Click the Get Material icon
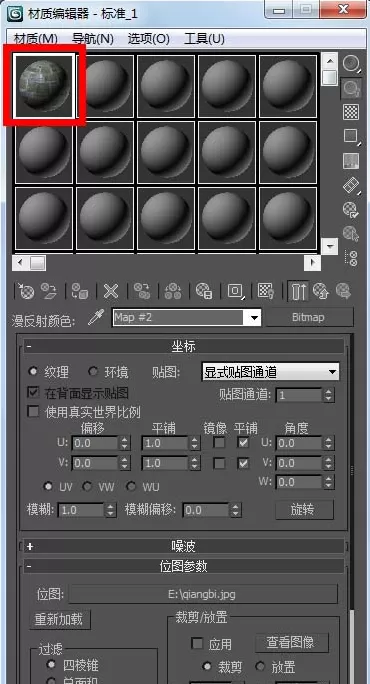Screen dimensions: 370x684 (26, 291)
